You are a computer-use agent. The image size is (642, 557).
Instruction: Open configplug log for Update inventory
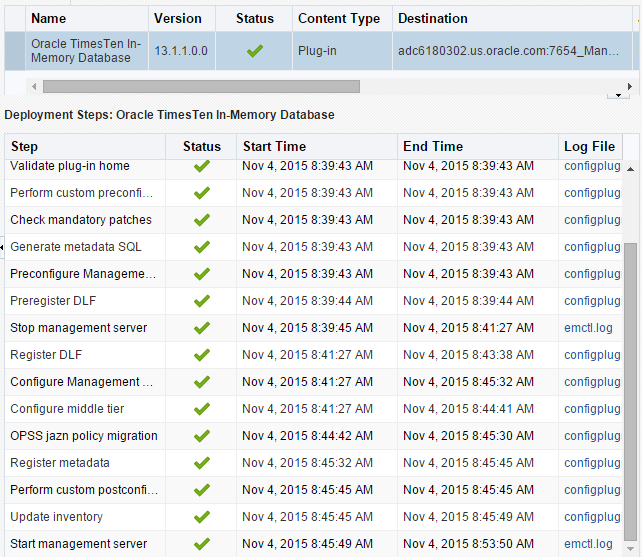tap(592, 517)
